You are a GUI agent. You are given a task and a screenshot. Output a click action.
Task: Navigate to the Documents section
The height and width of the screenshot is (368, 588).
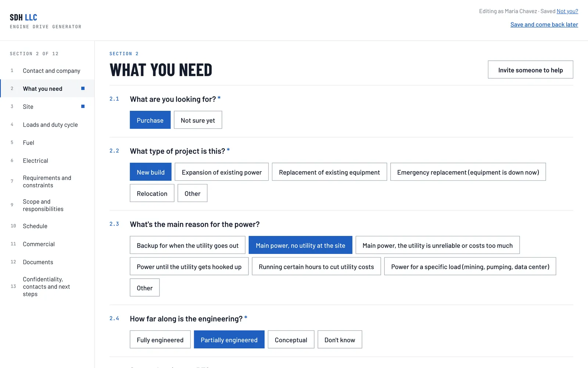[x=47, y=262]
